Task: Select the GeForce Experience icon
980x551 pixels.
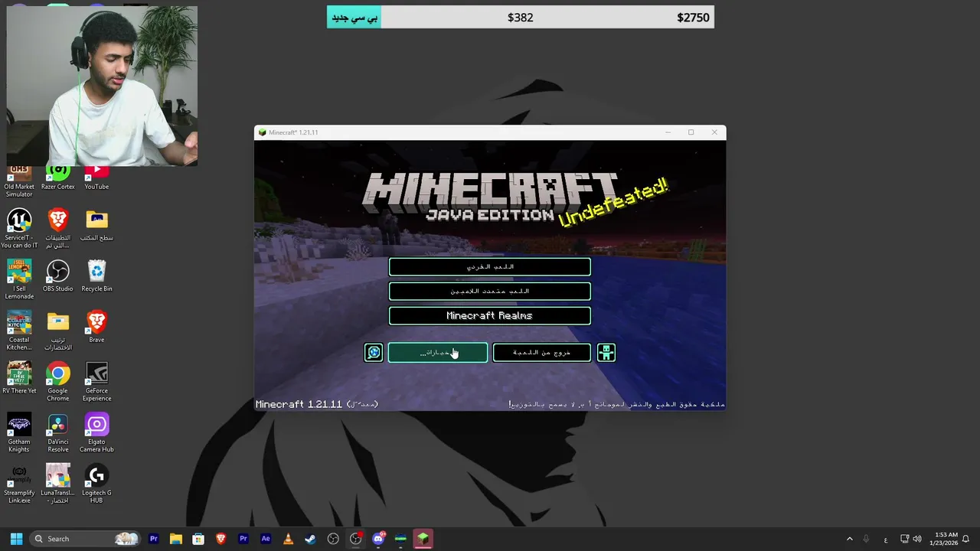Action: tap(96, 382)
